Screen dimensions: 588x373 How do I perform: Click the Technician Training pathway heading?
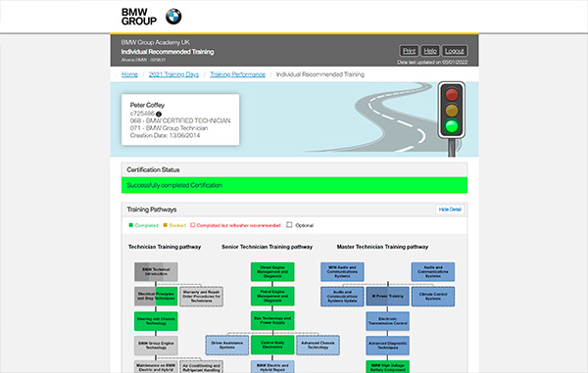click(165, 247)
